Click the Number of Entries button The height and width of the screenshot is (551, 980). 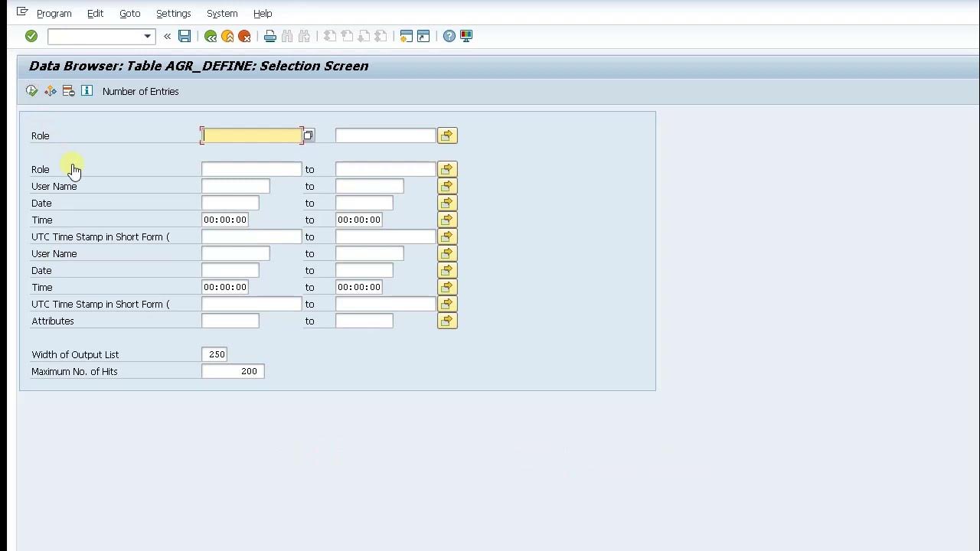tap(140, 91)
